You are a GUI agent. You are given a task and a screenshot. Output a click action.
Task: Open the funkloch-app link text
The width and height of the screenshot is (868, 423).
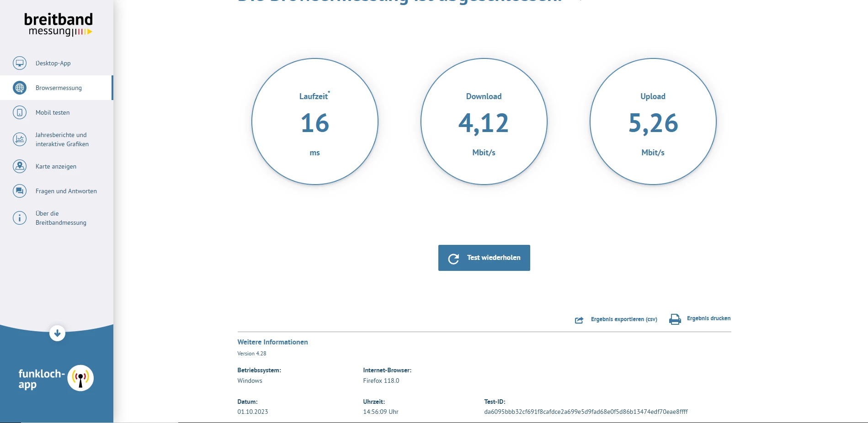click(42, 379)
